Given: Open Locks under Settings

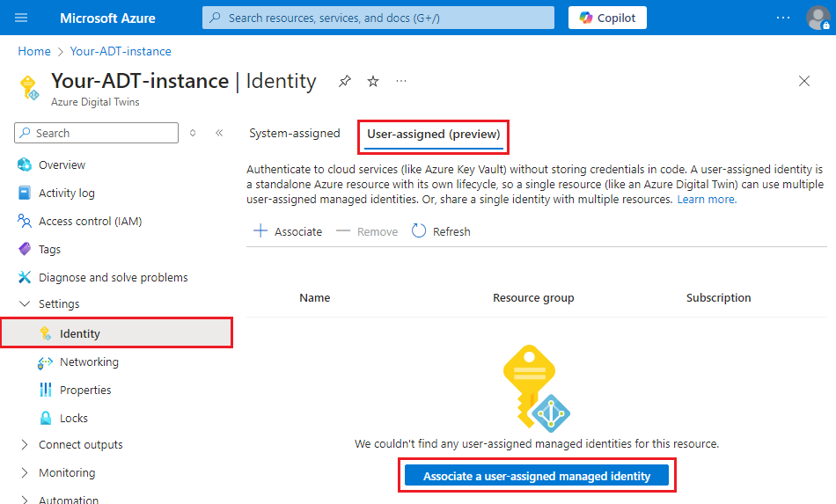Looking at the screenshot, I should (74, 418).
